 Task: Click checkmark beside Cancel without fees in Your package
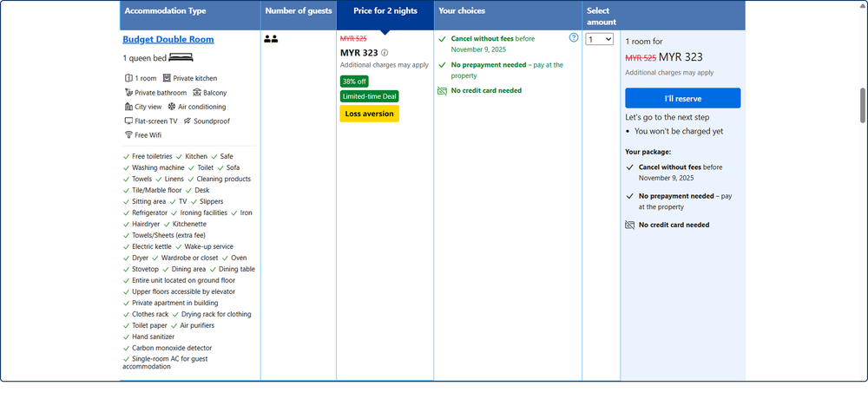pos(628,167)
